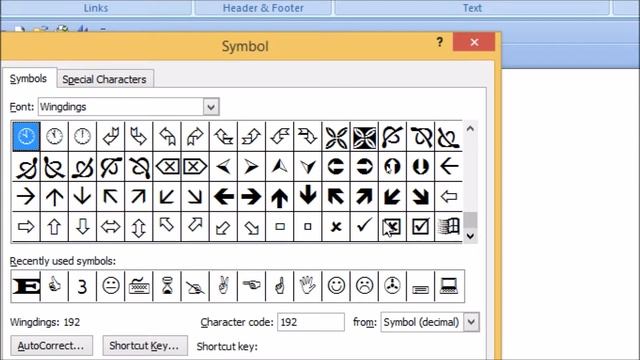Image resolution: width=640 pixels, height=360 pixels.
Task: Select the bold left arrow symbol
Action: click(x=223, y=197)
